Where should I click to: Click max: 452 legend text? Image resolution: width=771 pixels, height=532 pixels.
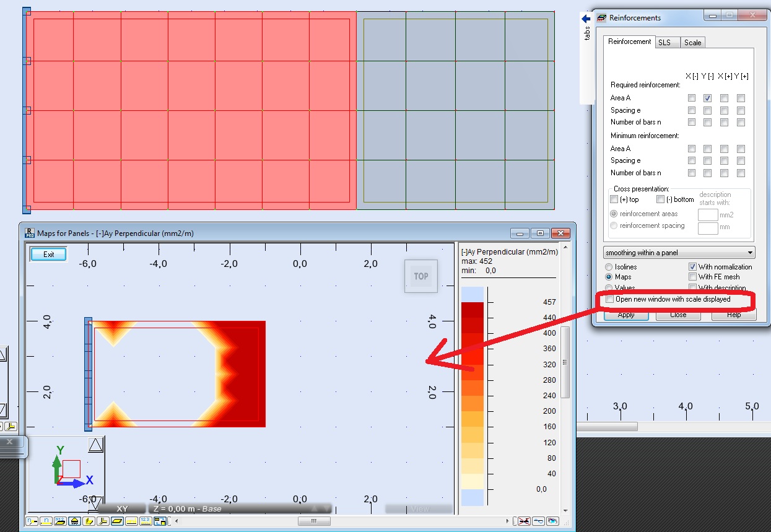coord(476,261)
